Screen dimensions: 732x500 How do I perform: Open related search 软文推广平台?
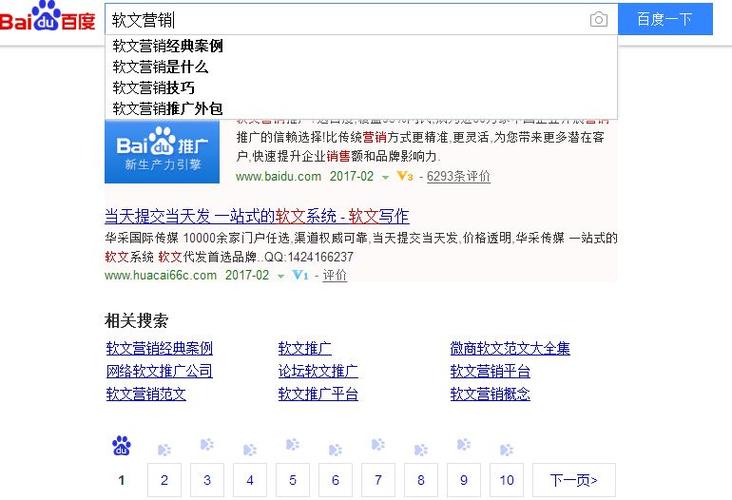click(x=318, y=394)
